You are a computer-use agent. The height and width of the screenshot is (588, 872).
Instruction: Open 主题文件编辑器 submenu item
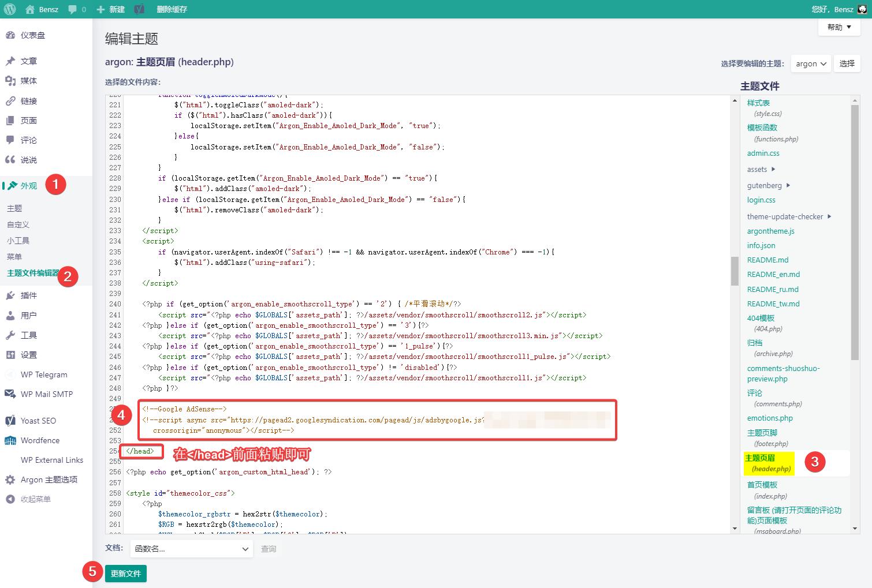click(33, 273)
